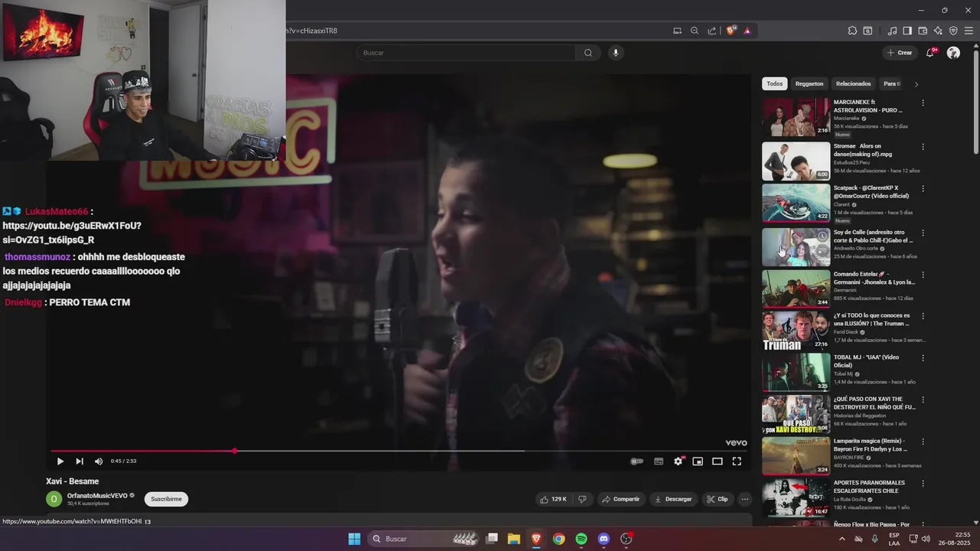Image resolution: width=980 pixels, height=551 pixels.
Task: Select the Relacionados filter chip
Action: pyautogui.click(x=854, y=84)
